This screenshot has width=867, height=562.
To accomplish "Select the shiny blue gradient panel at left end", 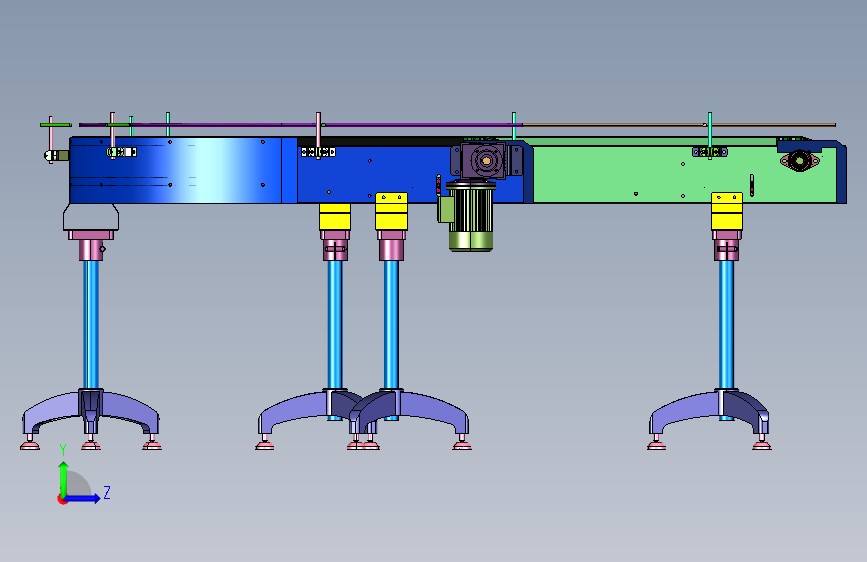I will 176,170.
